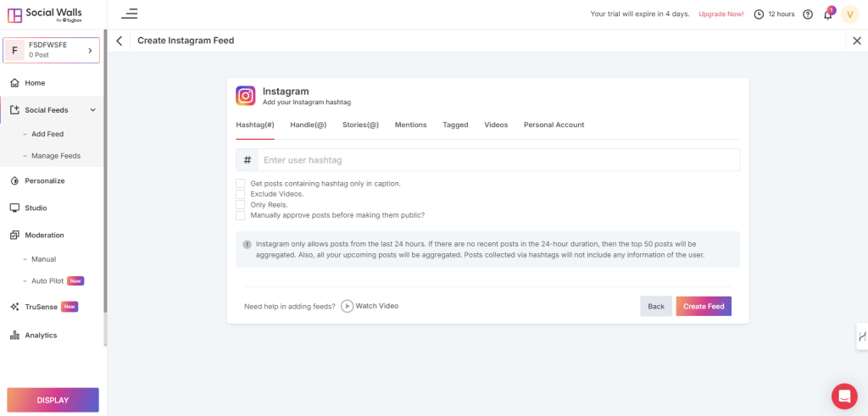The height and width of the screenshot is (416, 868).
Task: Click the Need help in adding feeds text
Action: point(290,307)
